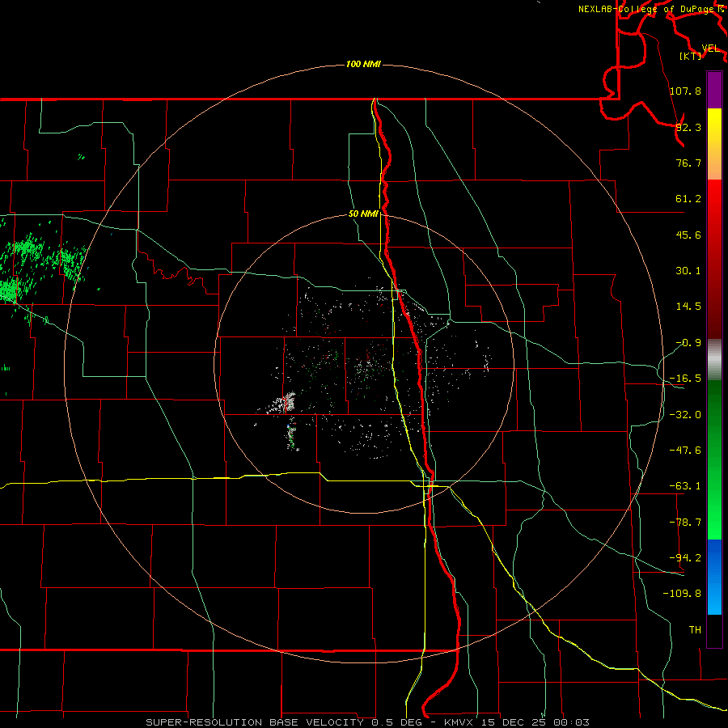Select the 107.8 value on velocity scale
The height and width of the screenshot is (728, 728).
tap(685, 91)
